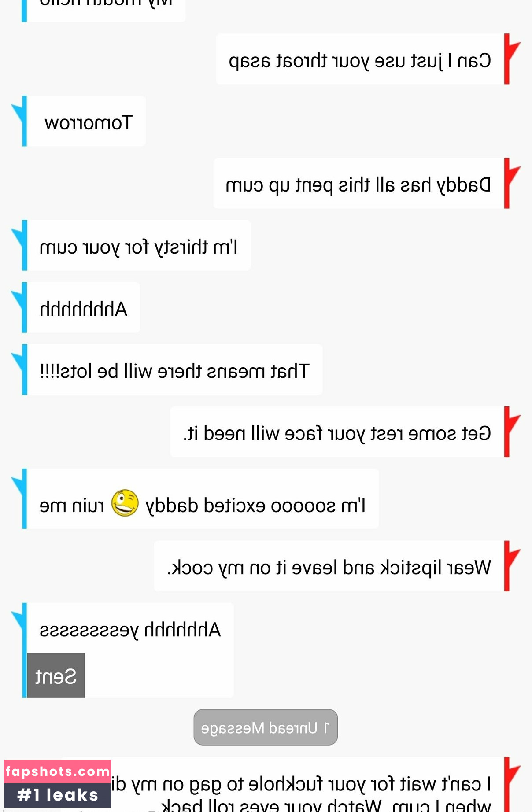Open the 1 Unread Message pill
This screenshot has width=532, height=812.
click(x=266, y=727)
